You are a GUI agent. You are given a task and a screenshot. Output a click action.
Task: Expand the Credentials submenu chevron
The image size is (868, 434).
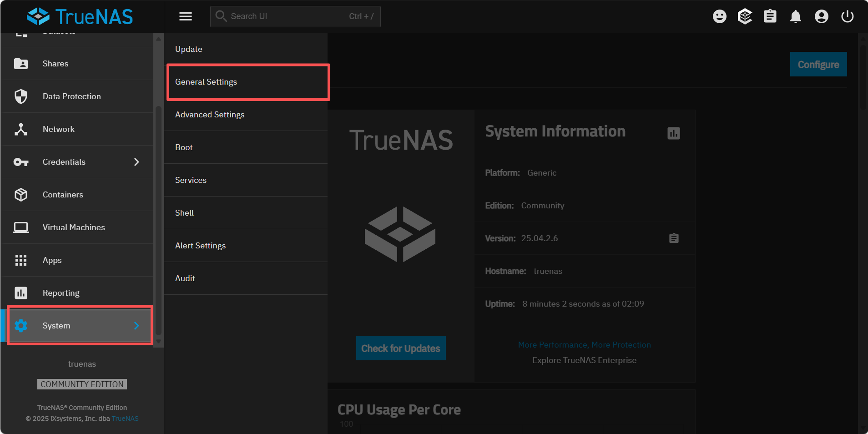[136, 162]
